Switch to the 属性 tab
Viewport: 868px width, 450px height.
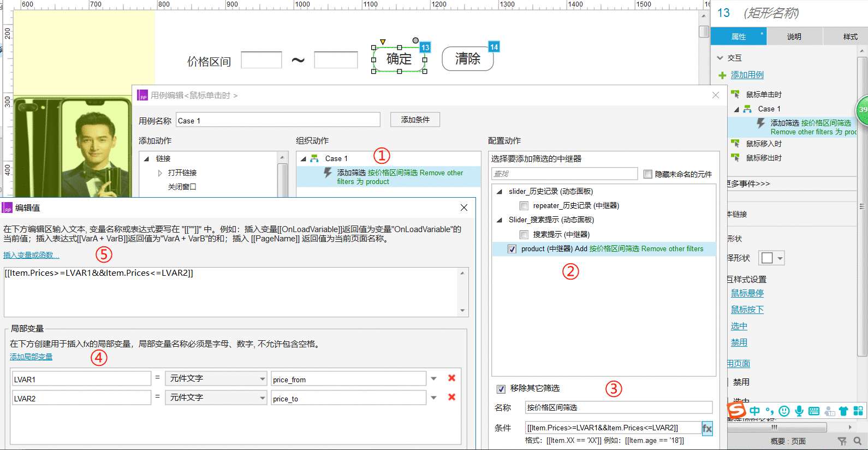(739, 37)
